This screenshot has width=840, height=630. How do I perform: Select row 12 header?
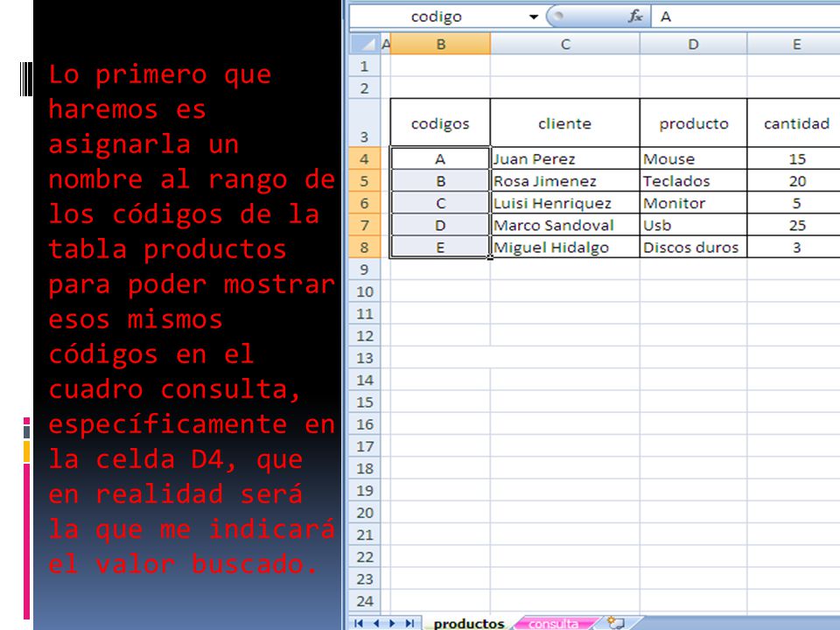(365, 335)
